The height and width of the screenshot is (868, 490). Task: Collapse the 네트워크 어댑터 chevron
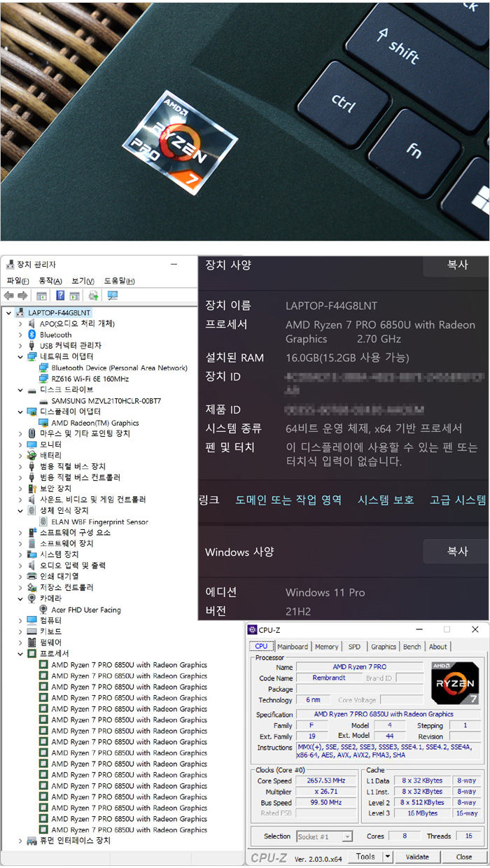[x=21, y=357]
